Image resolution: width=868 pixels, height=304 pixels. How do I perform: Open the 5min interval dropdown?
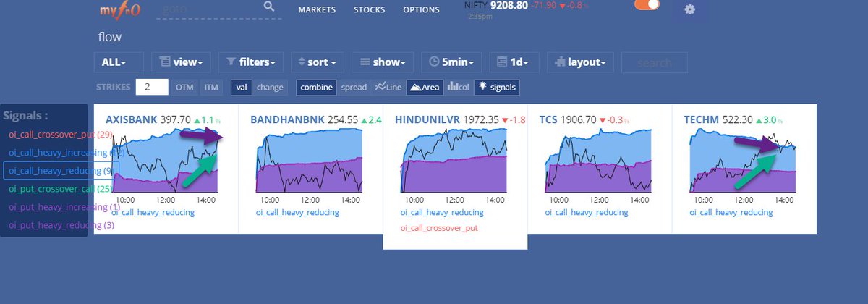451,62
